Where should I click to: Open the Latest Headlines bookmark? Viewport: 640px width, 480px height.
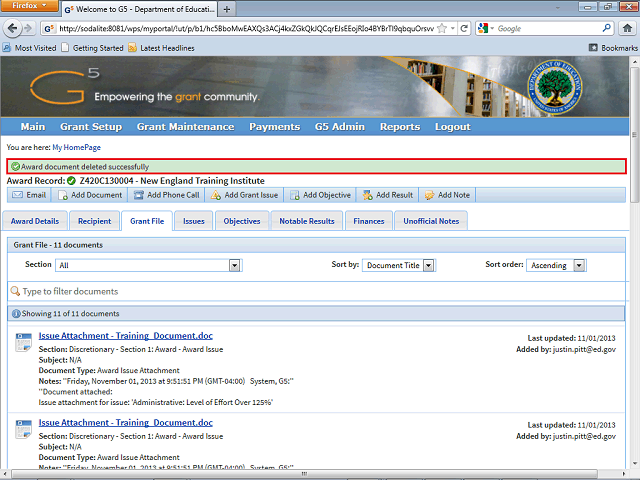[161, 48]
